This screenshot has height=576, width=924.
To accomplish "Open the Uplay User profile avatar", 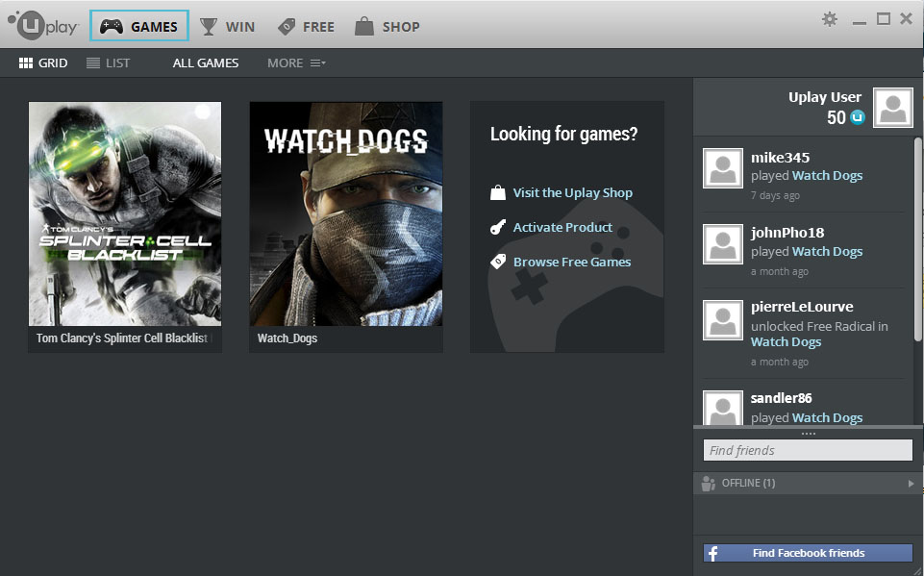I will pyautogui.click(x=893, y=108).
